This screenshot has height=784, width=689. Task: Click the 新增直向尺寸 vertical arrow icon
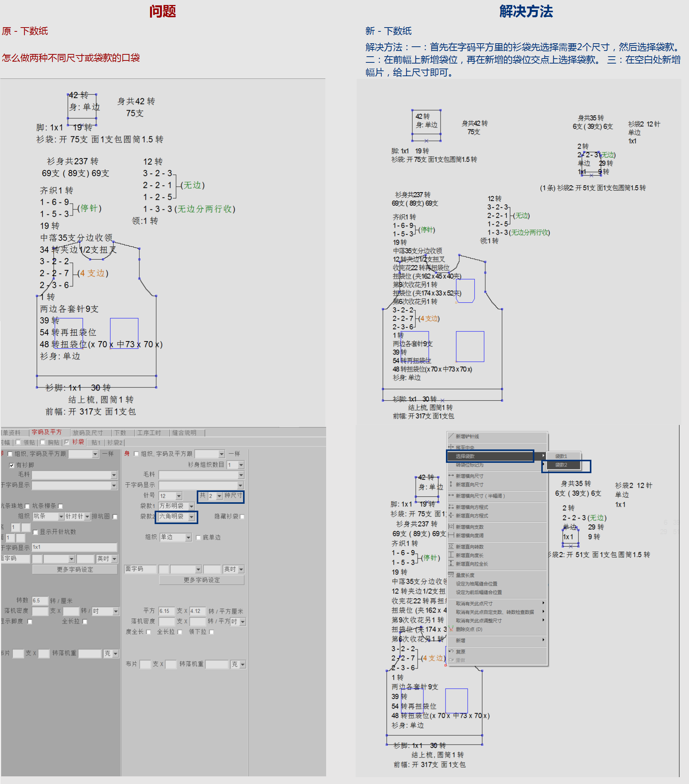(451, 484)
